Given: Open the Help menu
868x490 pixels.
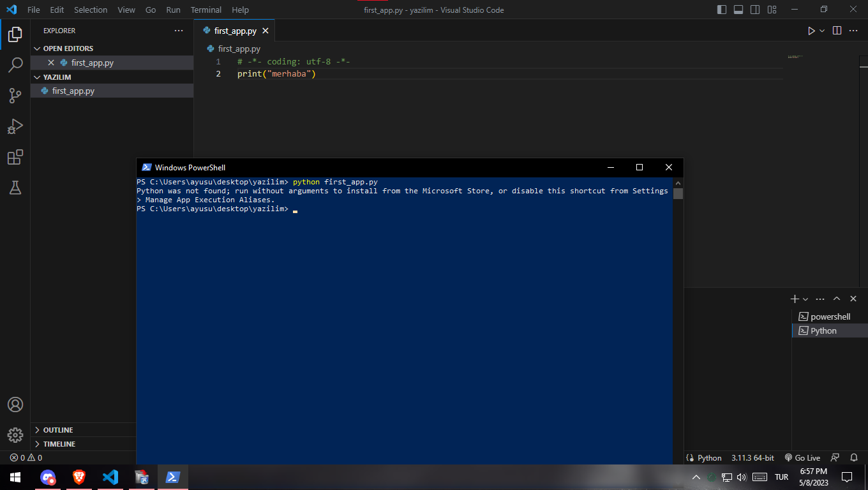Looking at the screenshot, I should [x=240, y=10].
